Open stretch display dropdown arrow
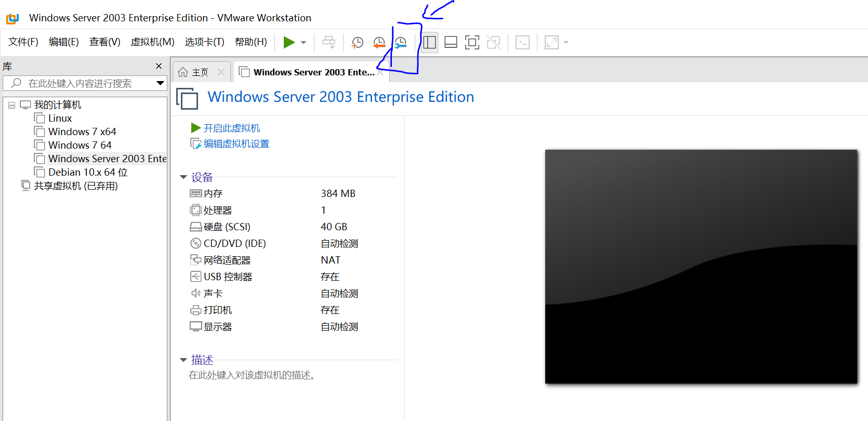The image size is (868, 421). 566,43
